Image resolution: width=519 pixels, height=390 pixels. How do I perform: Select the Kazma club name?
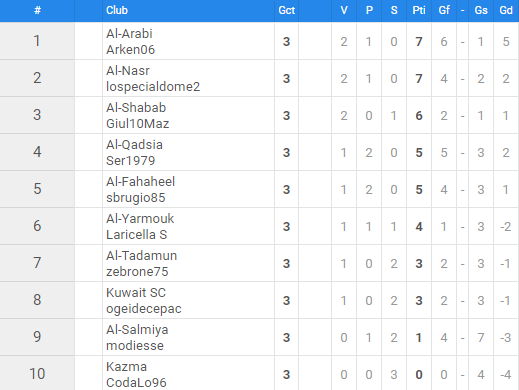tap(126, 367)
